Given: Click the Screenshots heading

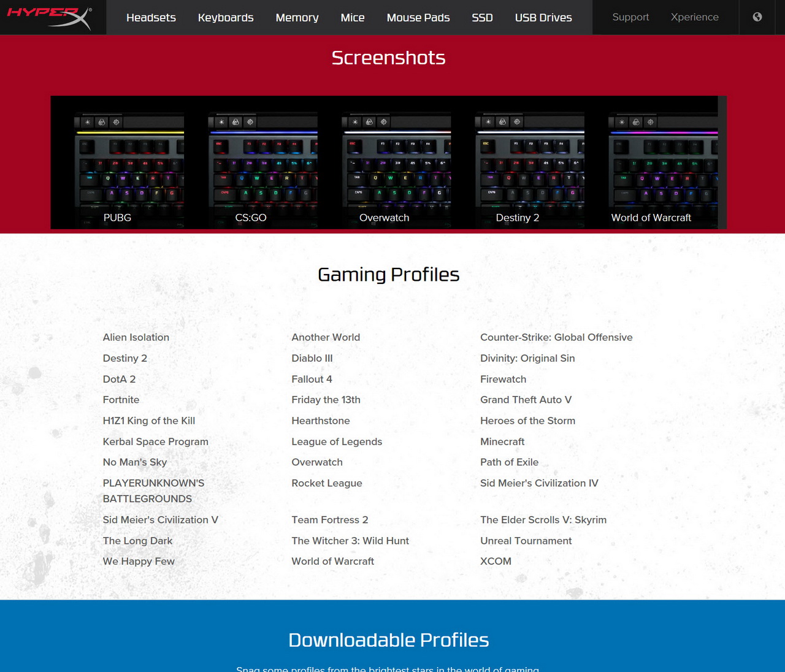Looking at the screenshot, I should coord(388,58).
